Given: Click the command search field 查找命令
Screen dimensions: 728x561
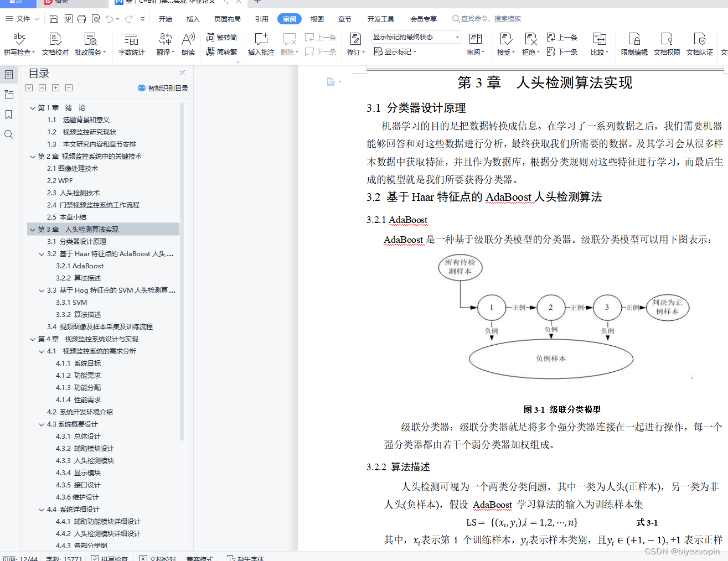Looking at the screenshot, I should click(x=487, y=19).
